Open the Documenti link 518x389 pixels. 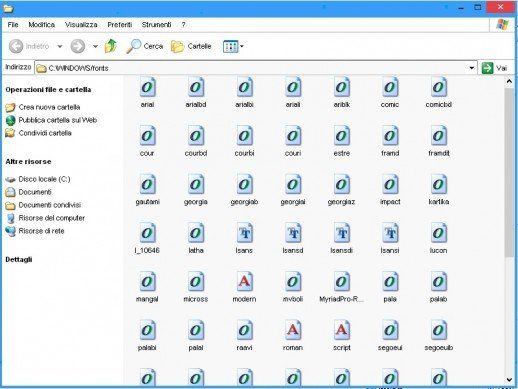(29, 192)
